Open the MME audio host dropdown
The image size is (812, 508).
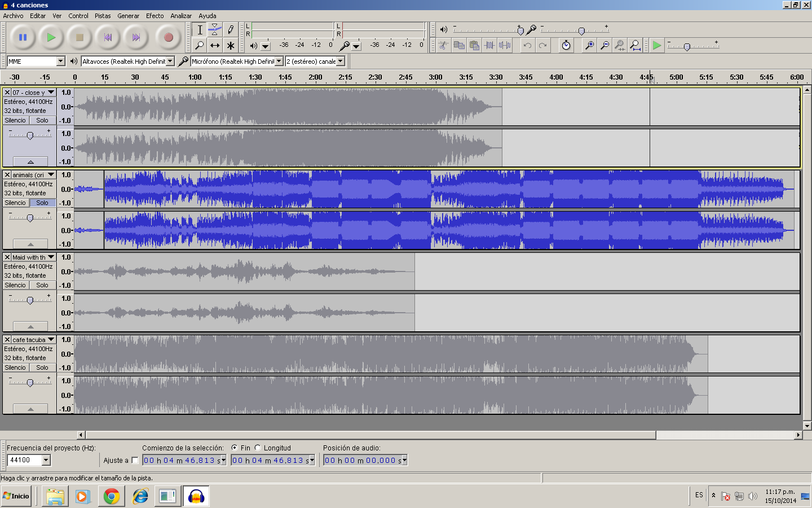(60, 61)
